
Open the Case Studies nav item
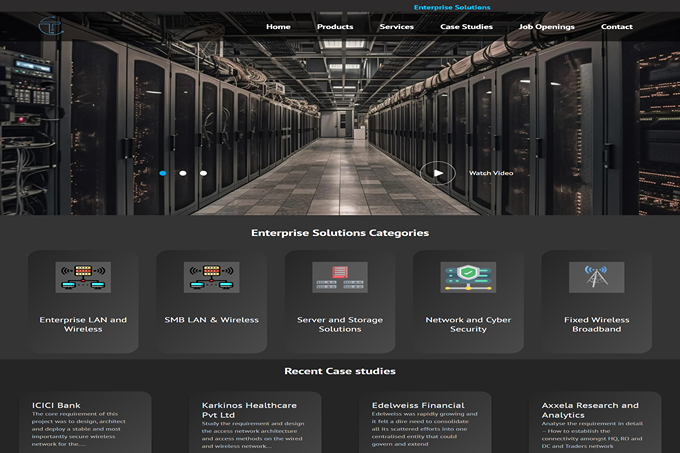tap(466, 27)
